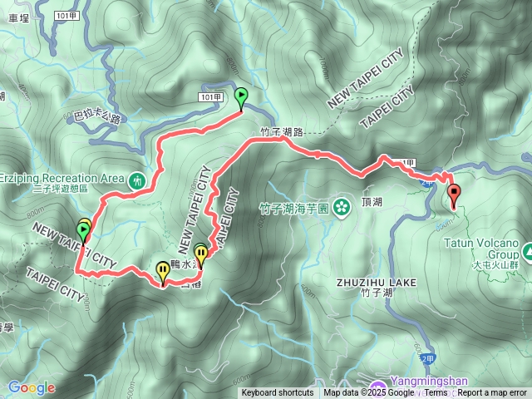This screenshot has width=532, height=399.
Task: Open the Tatun Volcano Group mountain icon
Action: point(529,253)
